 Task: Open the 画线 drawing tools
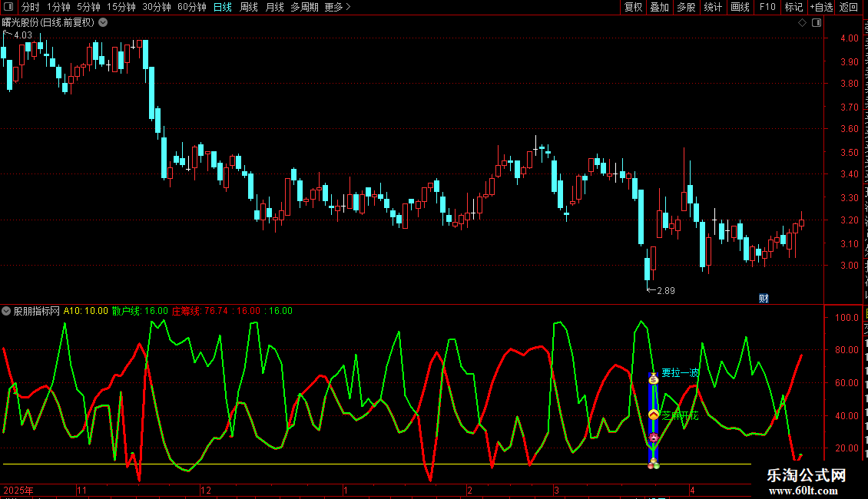(740, 7)
